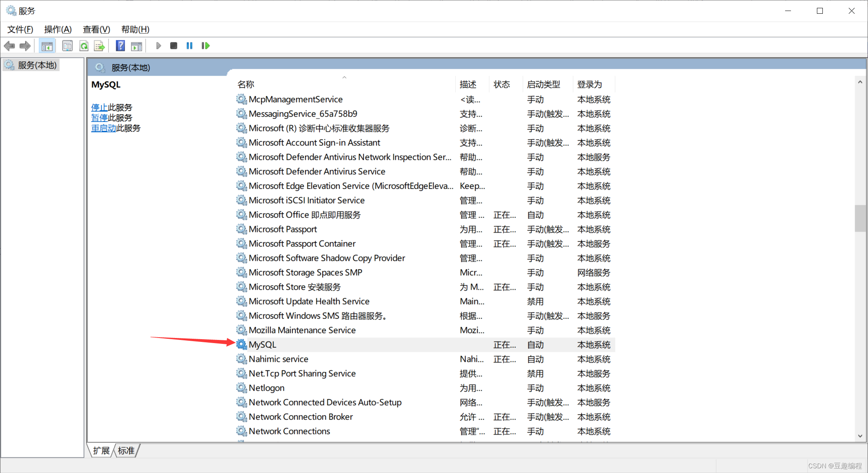
Task: Switch to the 扩展 tab
Action: (x=101, y=451)
